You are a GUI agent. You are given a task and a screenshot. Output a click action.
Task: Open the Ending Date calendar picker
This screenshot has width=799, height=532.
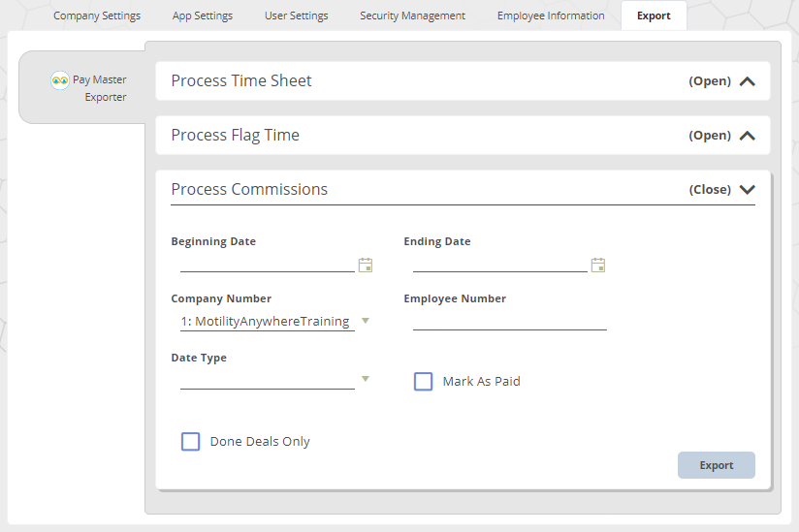[x=597, y=265]
